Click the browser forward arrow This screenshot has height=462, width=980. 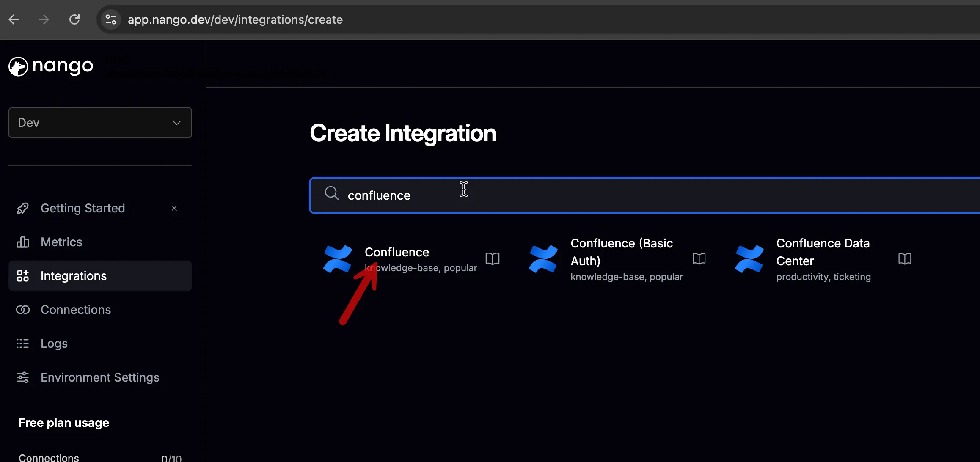tap(44, 19)
